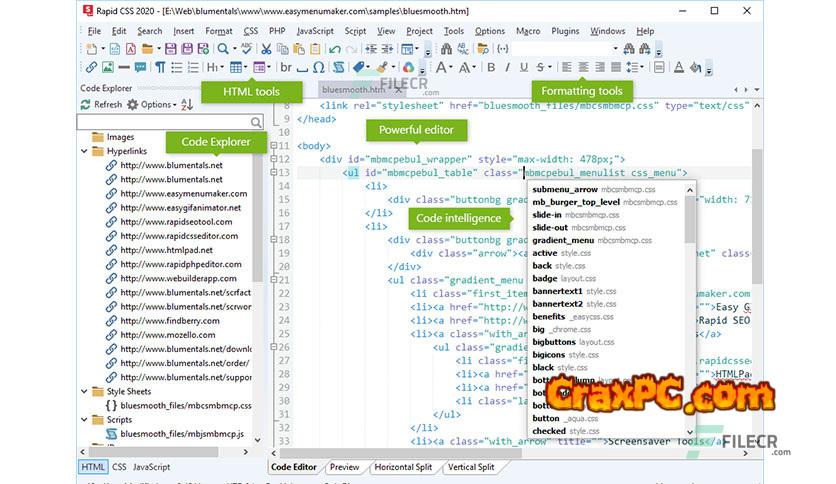Screen dimensions: 836x484
Task: Open the Options dropdown in Code Explorer
Action: pyautogui.click(x=158, y=104)
